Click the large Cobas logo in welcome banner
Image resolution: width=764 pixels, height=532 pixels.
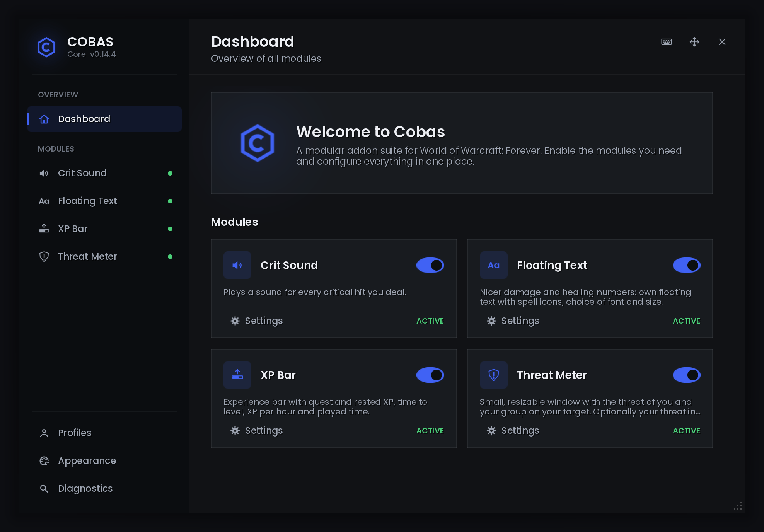[x=258, y=143]
